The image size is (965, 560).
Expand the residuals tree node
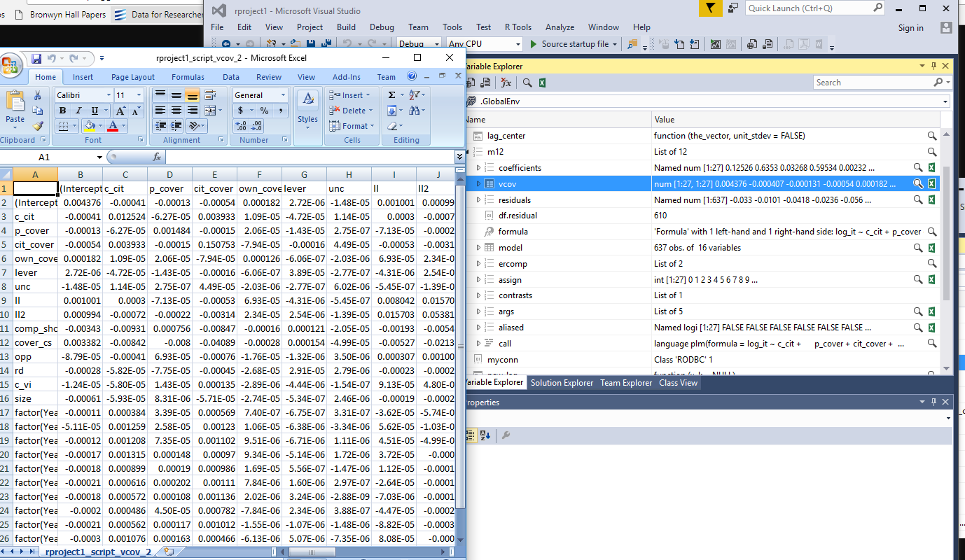tap(479, 200)
